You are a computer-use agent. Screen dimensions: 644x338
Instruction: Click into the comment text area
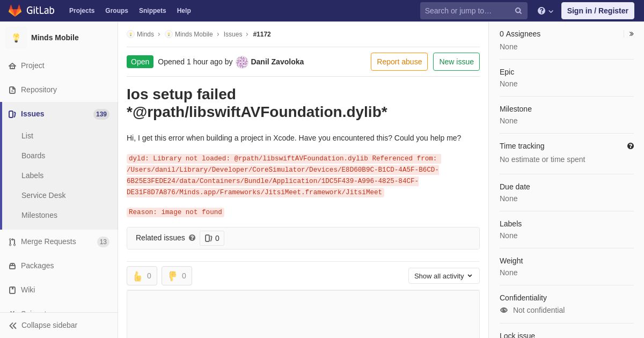tap(303, 314)
